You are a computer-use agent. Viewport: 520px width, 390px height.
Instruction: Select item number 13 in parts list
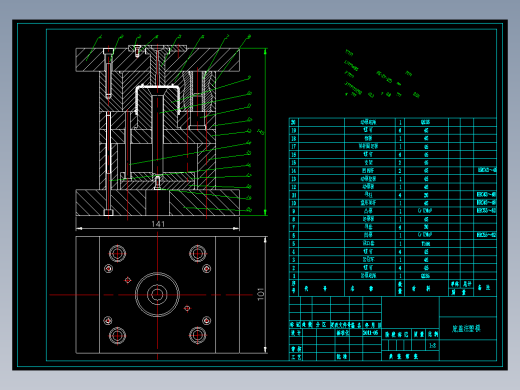[x=294, y=179]
